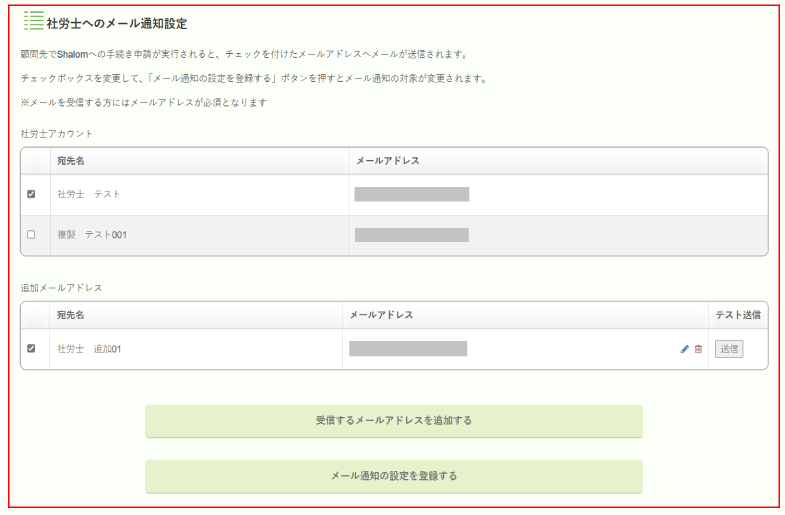Click the green list icon beside the heading
This screenshot has width=785, height=515.
point(34,21)
